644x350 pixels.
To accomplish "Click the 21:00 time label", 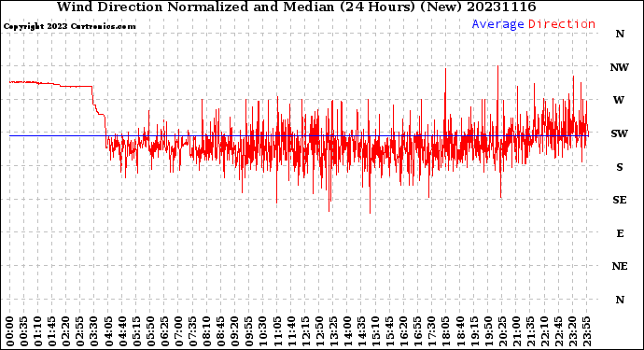I will click(516, 331).
